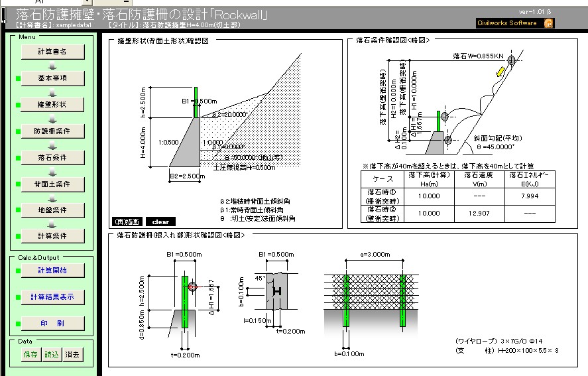Click green status indicator beside 計算結果表示

(18, 297)
